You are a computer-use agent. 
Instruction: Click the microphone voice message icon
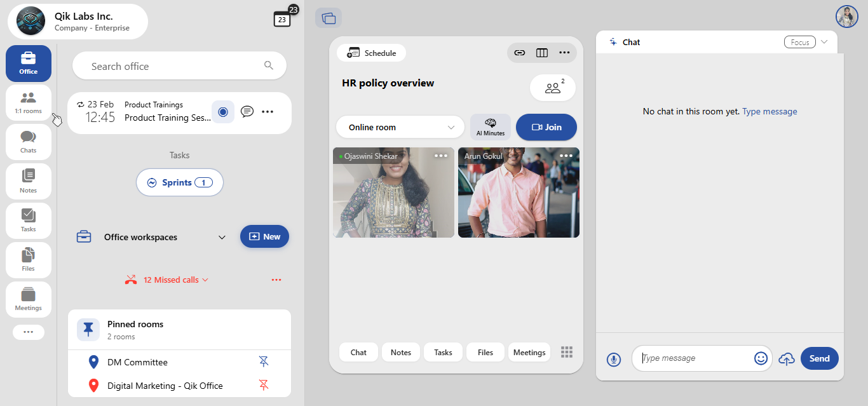tap(613, 359)
